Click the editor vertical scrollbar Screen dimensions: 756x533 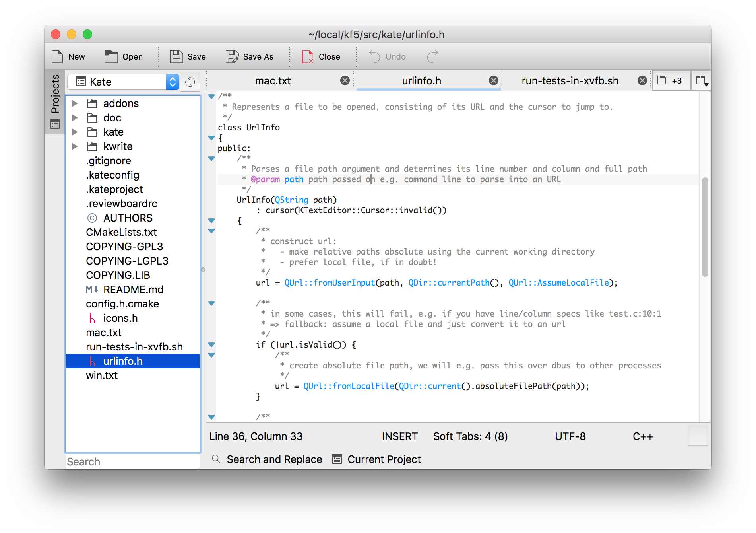point(705,227)
